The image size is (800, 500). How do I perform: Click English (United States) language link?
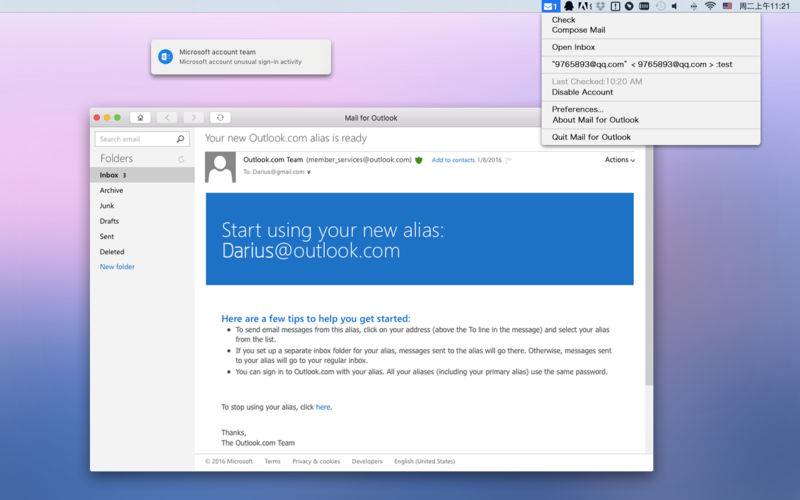[424, 461]
